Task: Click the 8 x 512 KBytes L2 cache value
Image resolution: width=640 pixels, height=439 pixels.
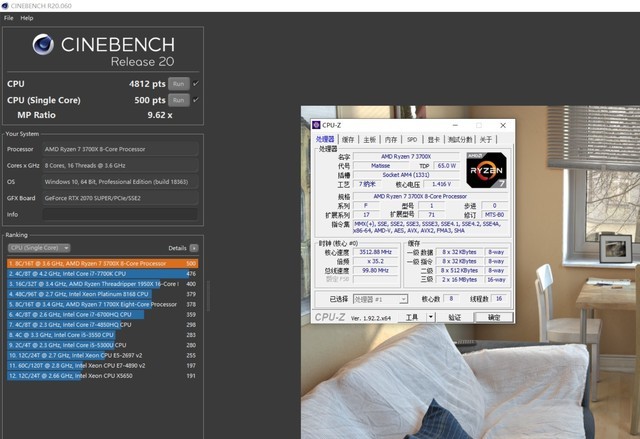Action: click(459, 270)
